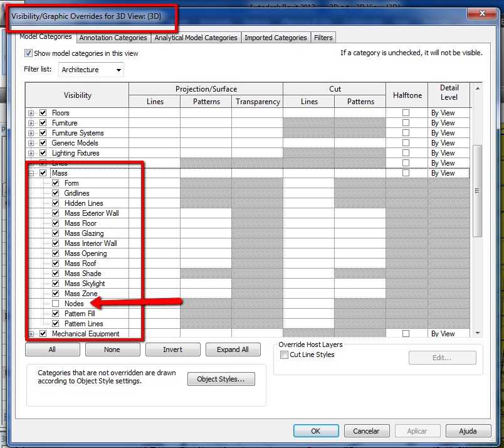Expand the Mechanical Equipment category
Screen dimensions: 504x448
pyautogui.click(x=31, y=334)
